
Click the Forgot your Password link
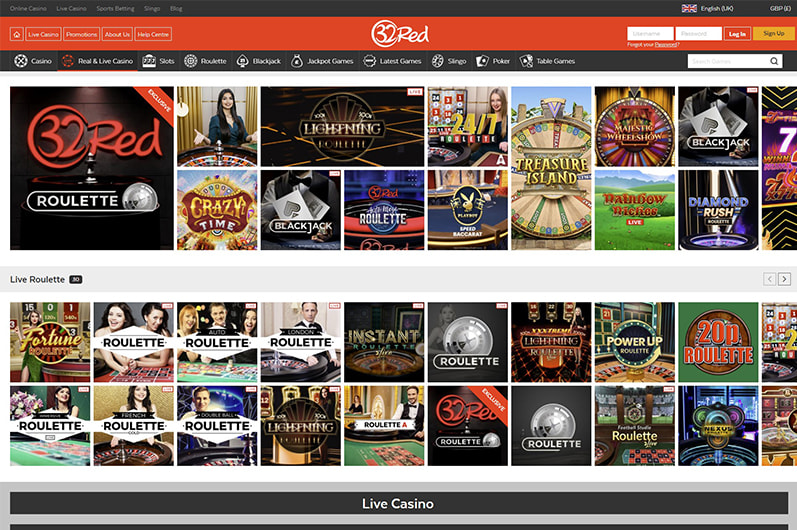coord(653,44)
